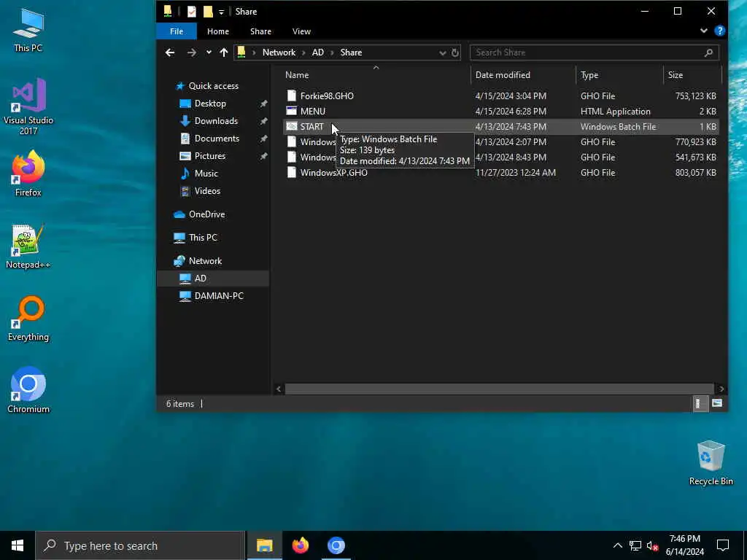Click Network in the address breadcrumb
Viewport: 747px width, 560px height.
click(279, 52)
